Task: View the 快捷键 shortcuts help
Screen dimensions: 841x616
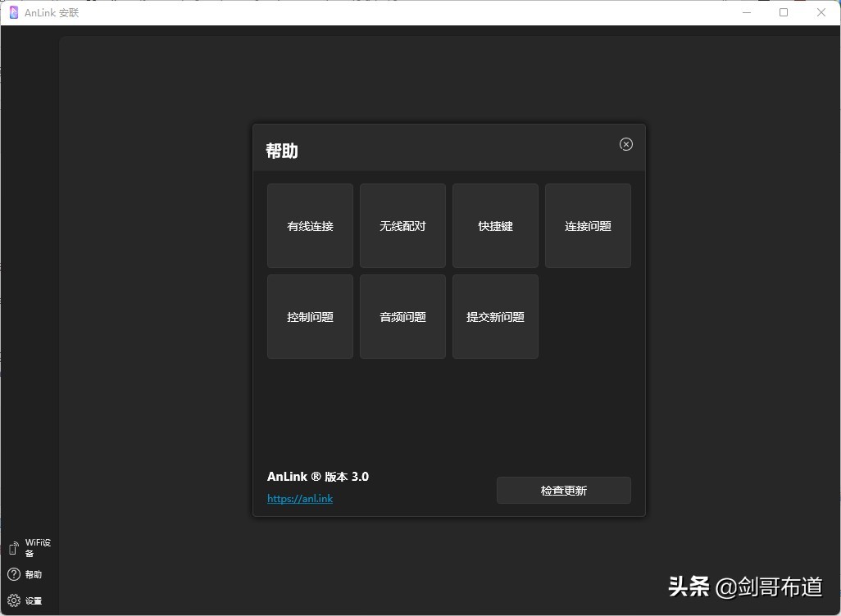Action: pos(494,226)
